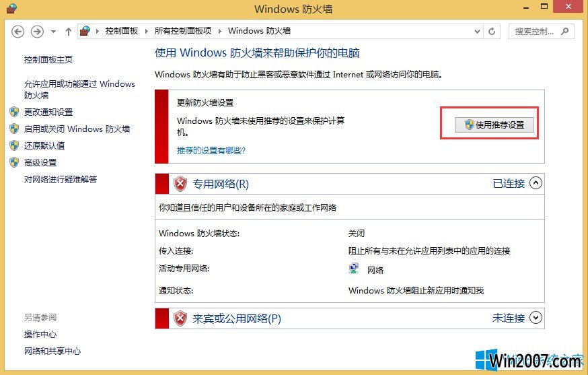Select Windows 防火墙 breadcrumb

pos(259,31)
